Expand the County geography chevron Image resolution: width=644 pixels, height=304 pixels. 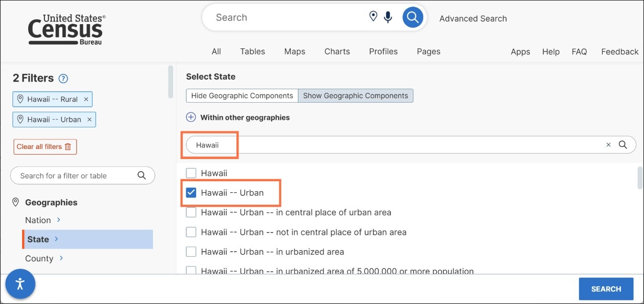61,258
